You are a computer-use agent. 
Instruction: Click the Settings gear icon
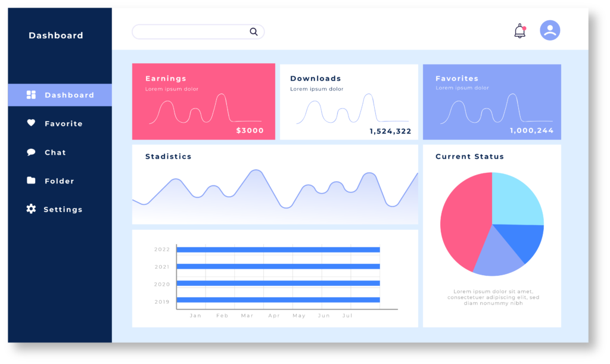click(31, 209)
